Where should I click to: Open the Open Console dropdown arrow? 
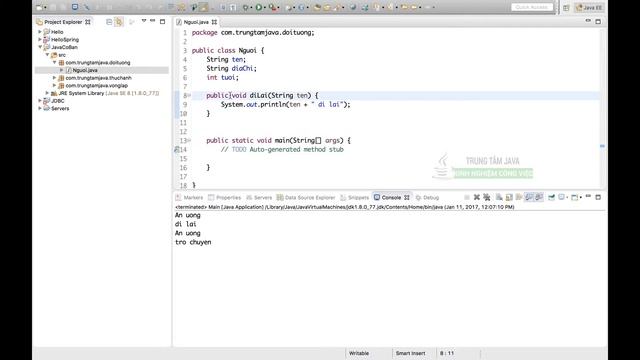pos(581,198)
